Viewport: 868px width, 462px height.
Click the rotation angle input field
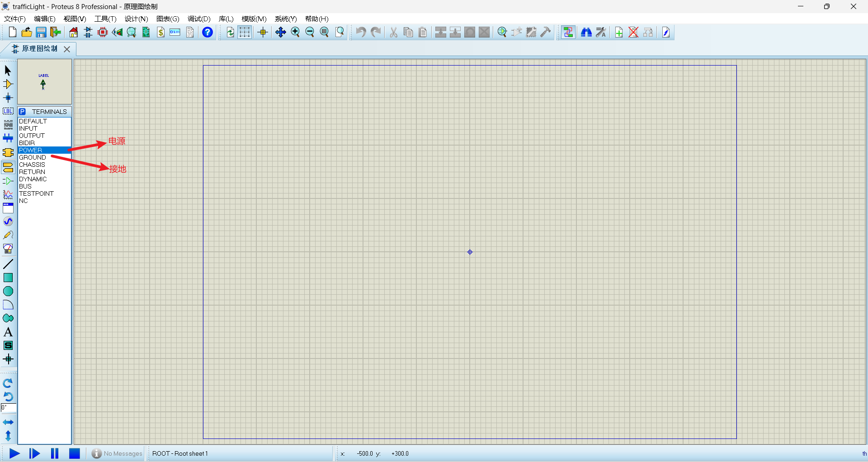click(x=9, y=408)
